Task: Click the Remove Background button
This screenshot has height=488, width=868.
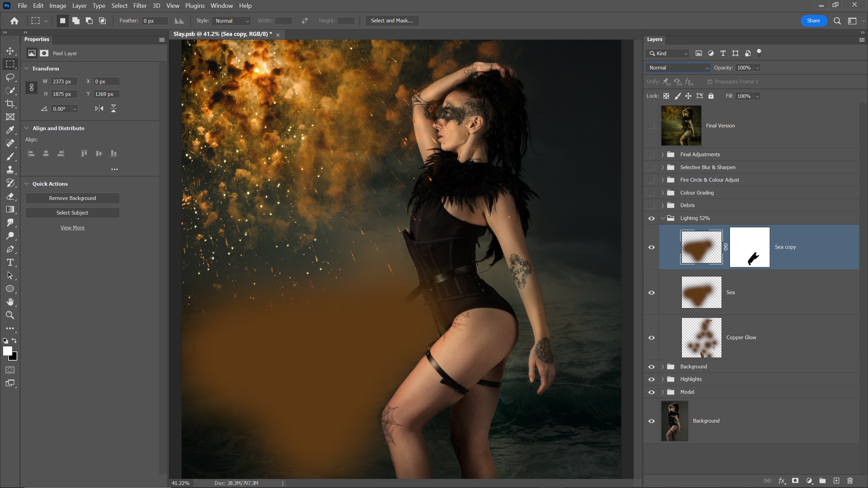Action: click(x=73, y=198)
